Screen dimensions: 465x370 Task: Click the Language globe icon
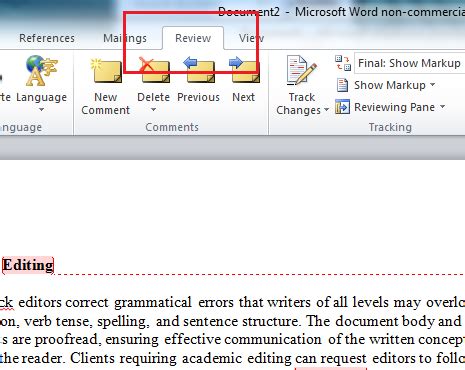pos(42,70)
